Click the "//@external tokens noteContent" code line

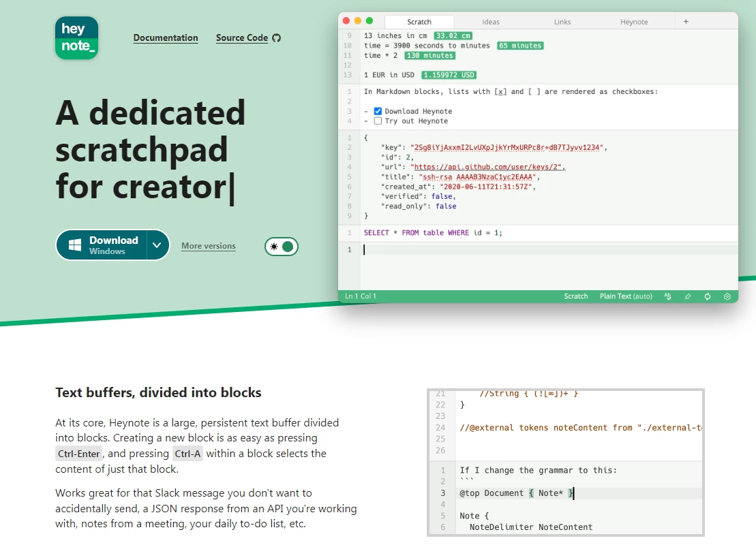[x=581, y=428]
